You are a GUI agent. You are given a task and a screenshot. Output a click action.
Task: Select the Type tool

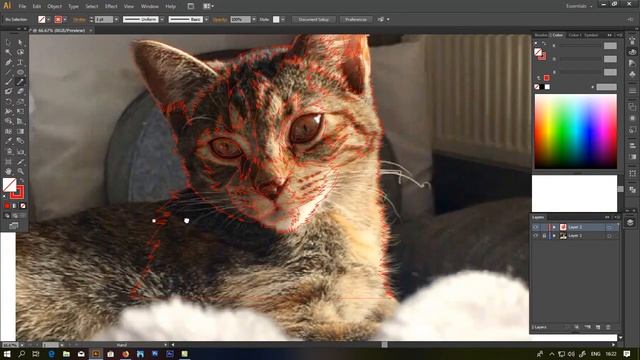20,62
